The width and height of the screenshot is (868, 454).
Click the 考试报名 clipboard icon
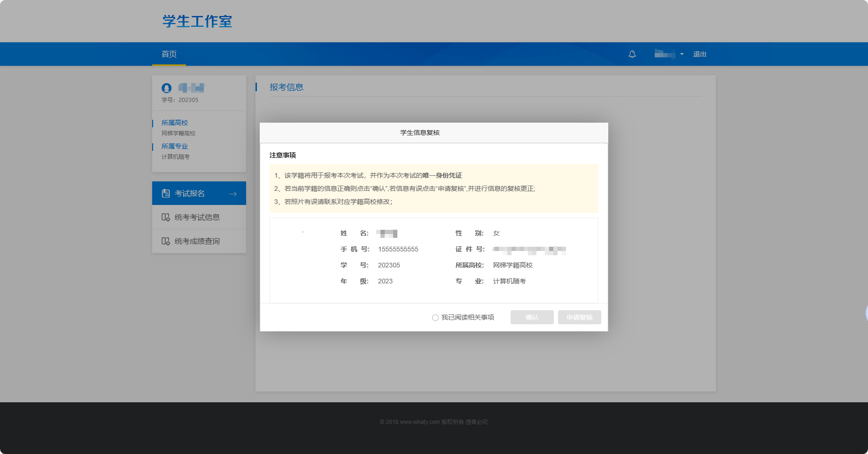coord(166,193)
